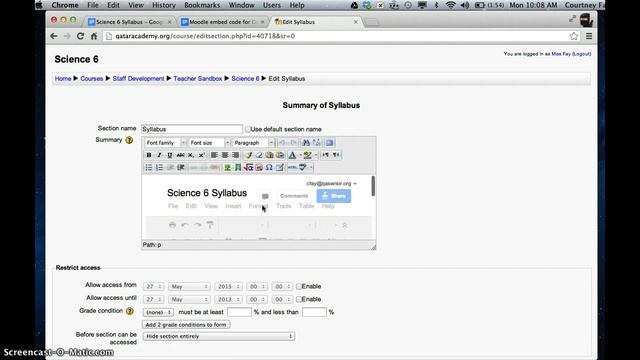Open the Bookmarks menu
Screen dimensions: 640x360
(202, 5)
